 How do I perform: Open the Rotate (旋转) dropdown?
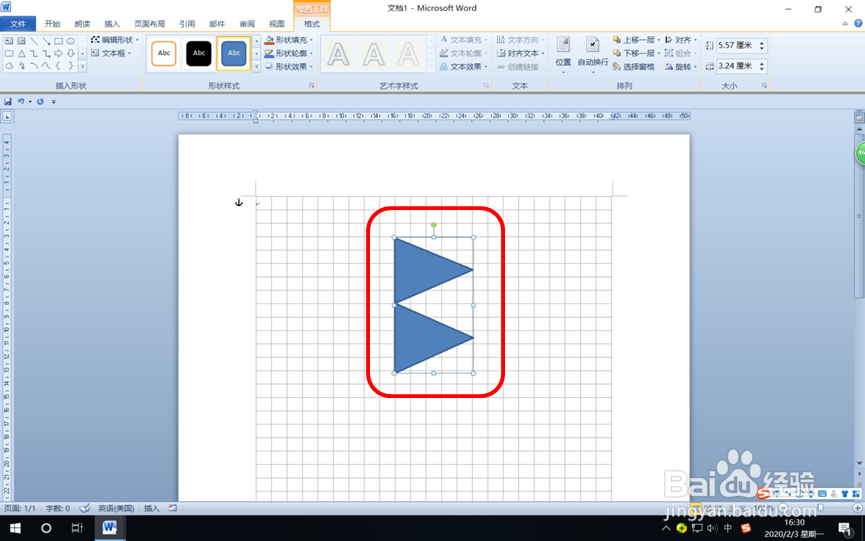(x=681, y=67)
